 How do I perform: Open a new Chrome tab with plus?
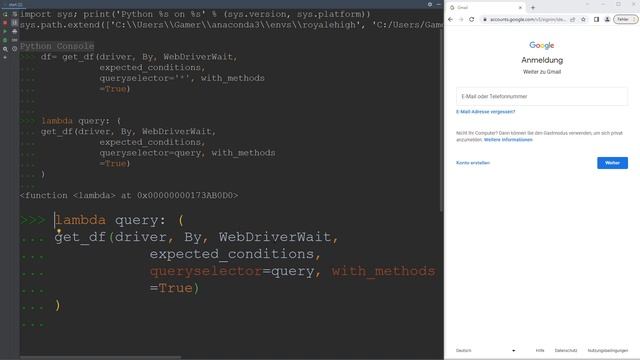(x=533, y=7)
